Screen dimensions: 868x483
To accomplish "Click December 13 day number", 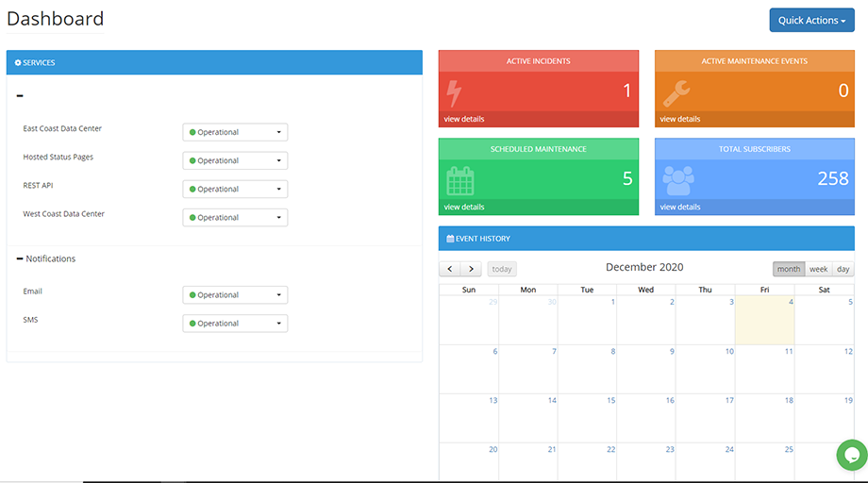I will click(x=492, y=400).
